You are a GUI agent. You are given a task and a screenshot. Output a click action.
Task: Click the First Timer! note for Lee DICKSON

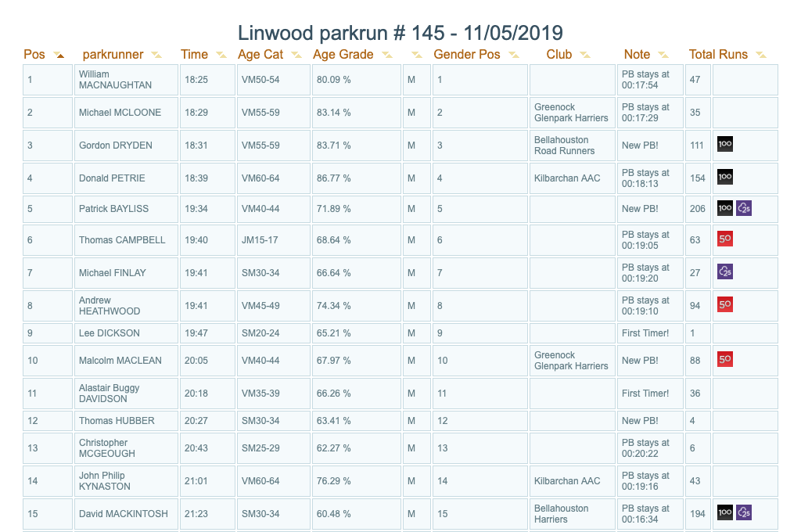(645, 332)
